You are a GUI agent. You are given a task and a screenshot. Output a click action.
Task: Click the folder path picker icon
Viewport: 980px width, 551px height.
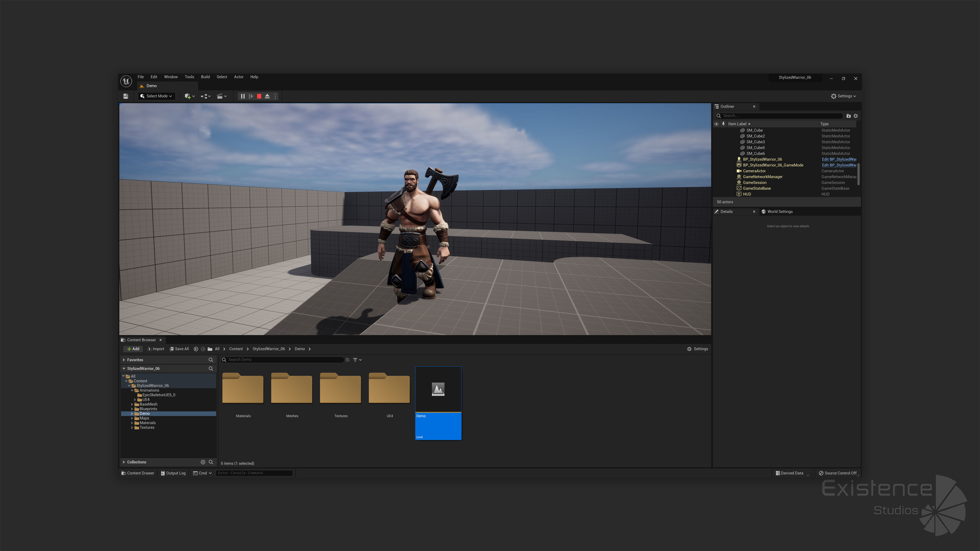pos(210,349)
